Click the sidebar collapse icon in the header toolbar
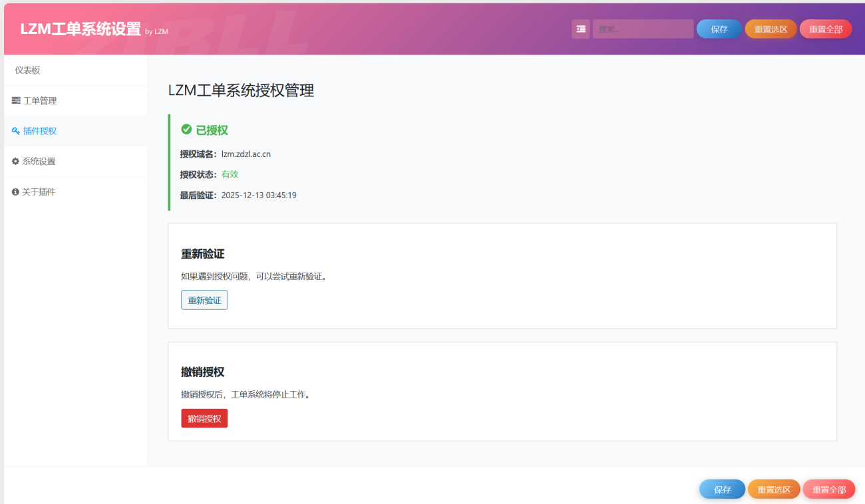Image resolution: width=865 pixels, height=504 pixels. pos(580,29)
